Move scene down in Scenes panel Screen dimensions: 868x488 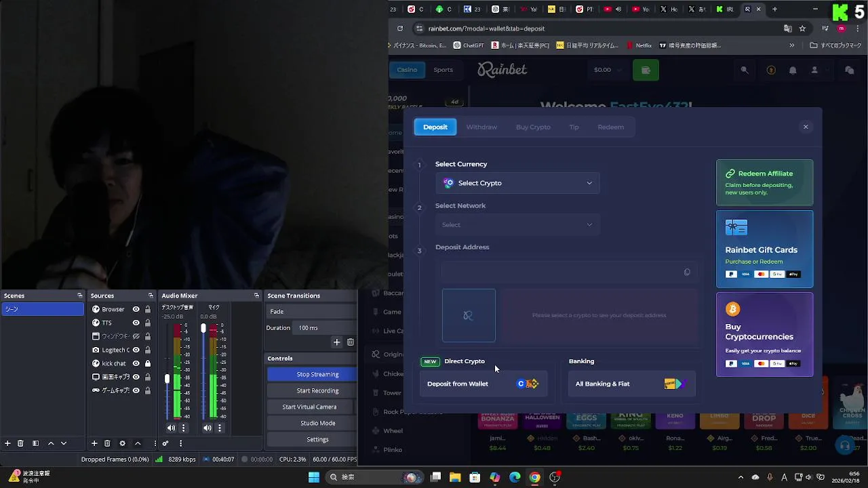(64, 443)
